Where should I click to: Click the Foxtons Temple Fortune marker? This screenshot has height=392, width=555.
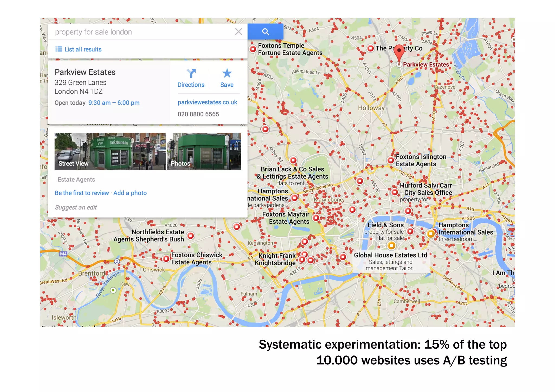[x=253, y=49]
